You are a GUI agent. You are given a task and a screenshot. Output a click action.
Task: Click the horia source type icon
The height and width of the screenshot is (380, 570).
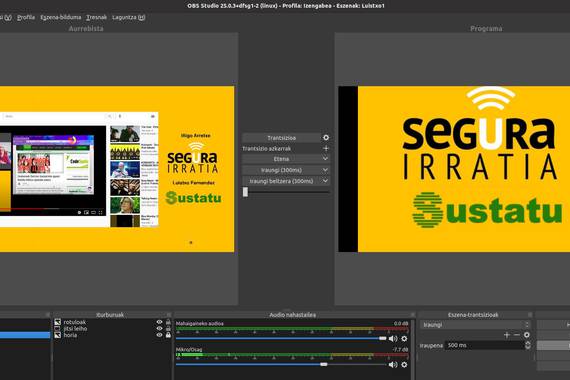click(57, 335)
